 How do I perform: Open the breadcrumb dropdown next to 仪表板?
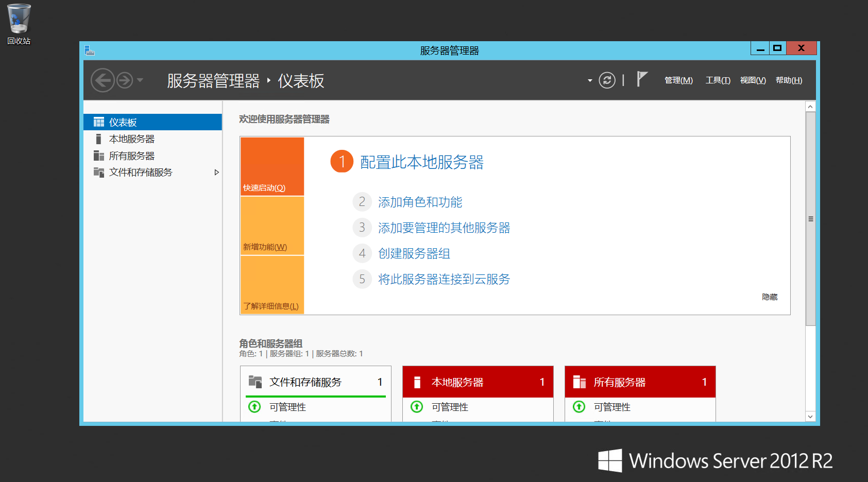589,80
